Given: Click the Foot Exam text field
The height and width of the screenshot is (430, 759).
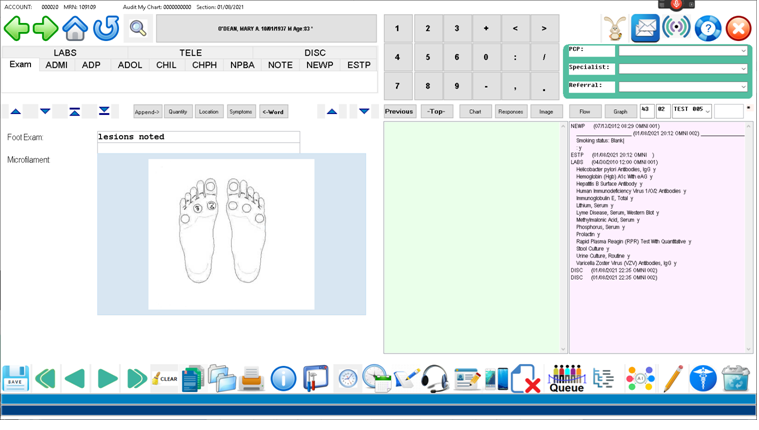Looking at the screenshot, I should tap(198, 137).
